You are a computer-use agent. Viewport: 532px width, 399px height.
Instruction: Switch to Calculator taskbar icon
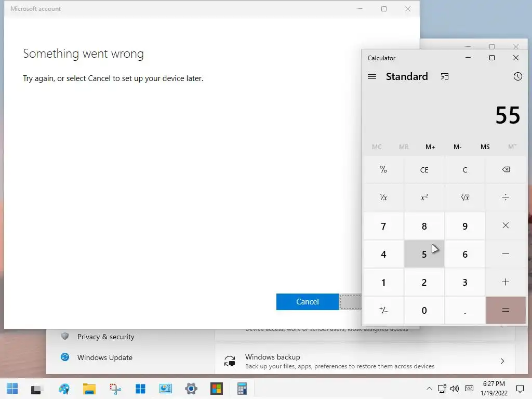coord(242,389)
